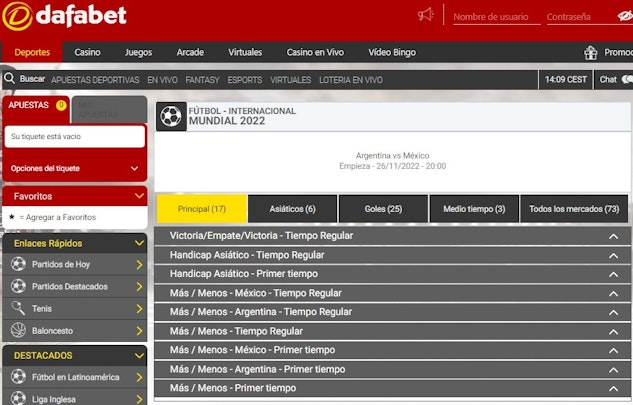Collapse Más / Menos - Argentina - Tiempo Regular
This screenshot has width=633, height=405.
click(x=613, y=313)
